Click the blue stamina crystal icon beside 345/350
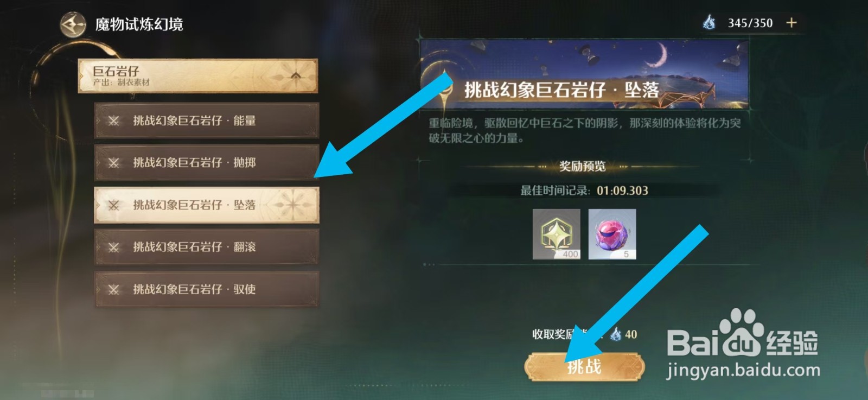 [x=709, y=22]
